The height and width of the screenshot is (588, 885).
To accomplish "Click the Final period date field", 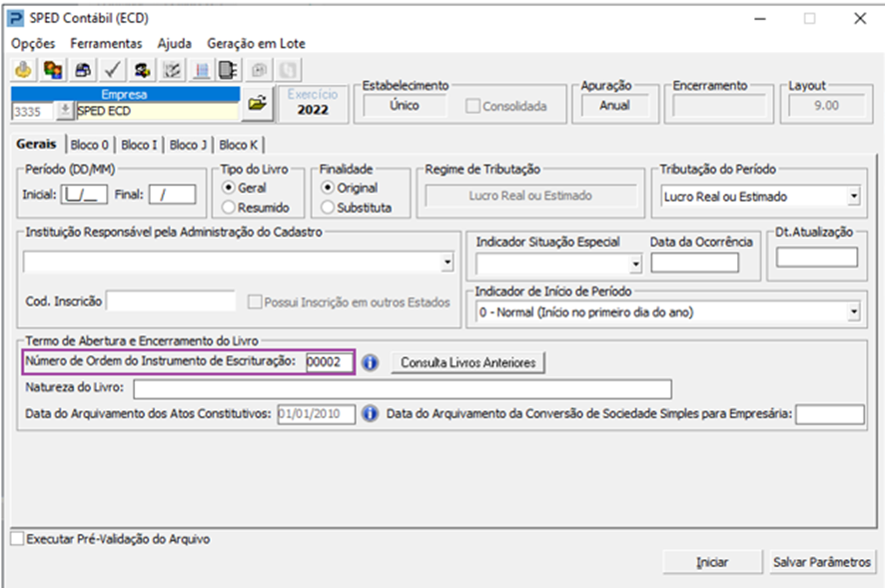I will [x=173, y=195].
